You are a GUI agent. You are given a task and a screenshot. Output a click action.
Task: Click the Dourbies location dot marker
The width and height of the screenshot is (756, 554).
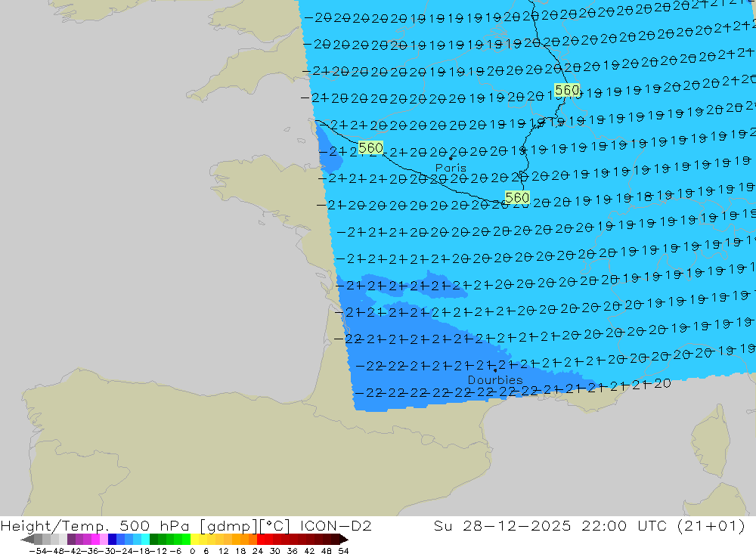click(x=495, y=370)
